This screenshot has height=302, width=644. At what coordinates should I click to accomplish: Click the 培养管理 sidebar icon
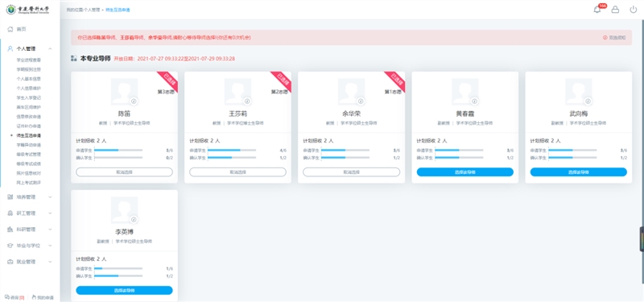10,197
